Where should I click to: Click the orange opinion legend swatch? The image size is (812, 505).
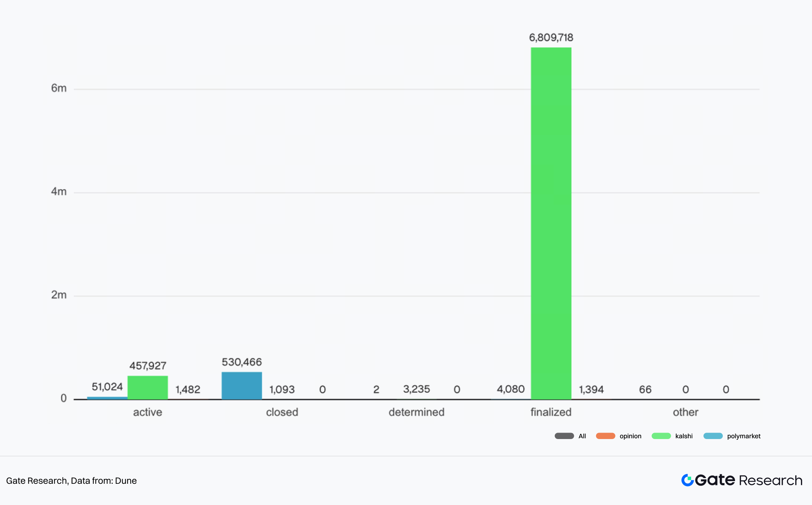pos(605,436)
